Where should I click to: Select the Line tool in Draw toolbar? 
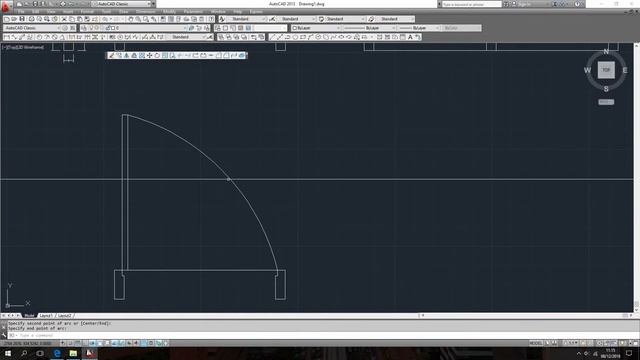tap(272, 37)
